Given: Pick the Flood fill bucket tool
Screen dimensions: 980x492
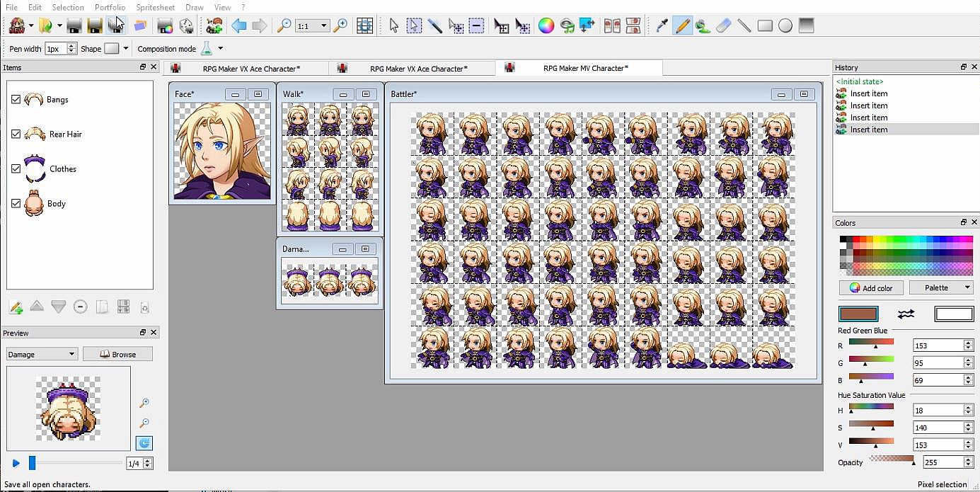Looking at the screenshot, I should click(x=703, y=26).
